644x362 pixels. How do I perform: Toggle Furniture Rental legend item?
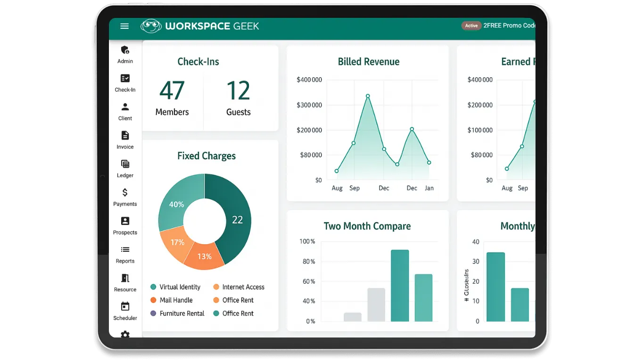177,313
